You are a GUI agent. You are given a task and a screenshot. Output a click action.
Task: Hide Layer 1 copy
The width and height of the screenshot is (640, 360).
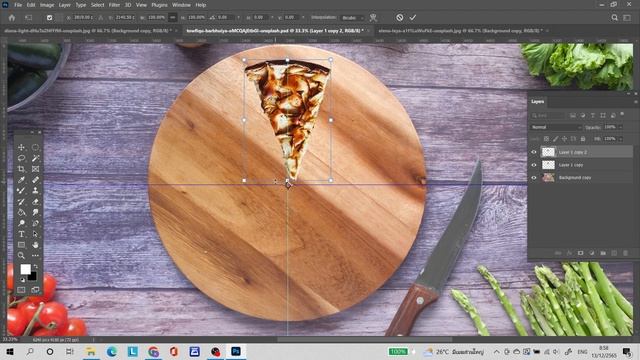[x=534, y=165]
